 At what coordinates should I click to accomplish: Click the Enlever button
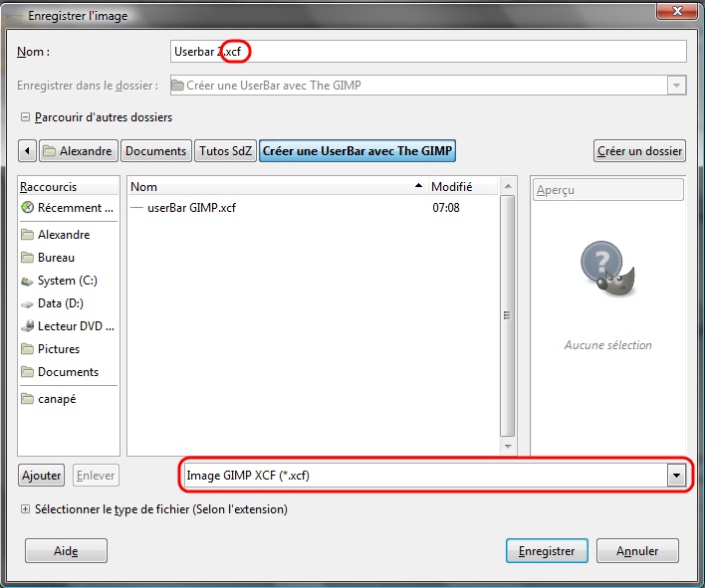click(96, 476)
